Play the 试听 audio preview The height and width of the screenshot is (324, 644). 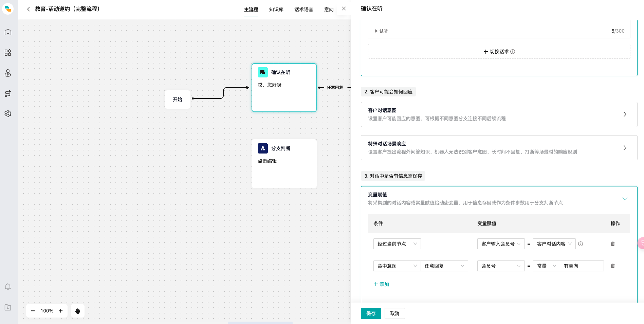pos(381,31)
